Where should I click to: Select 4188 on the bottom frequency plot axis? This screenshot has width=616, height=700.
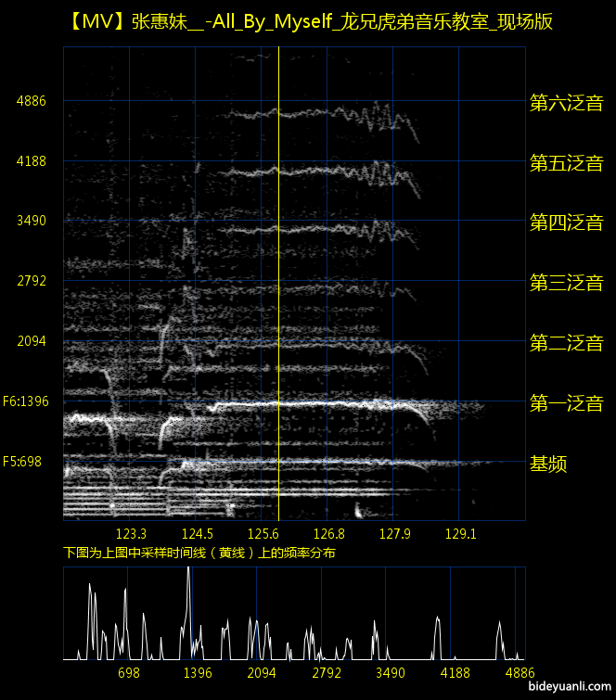[x=455, y=672]
